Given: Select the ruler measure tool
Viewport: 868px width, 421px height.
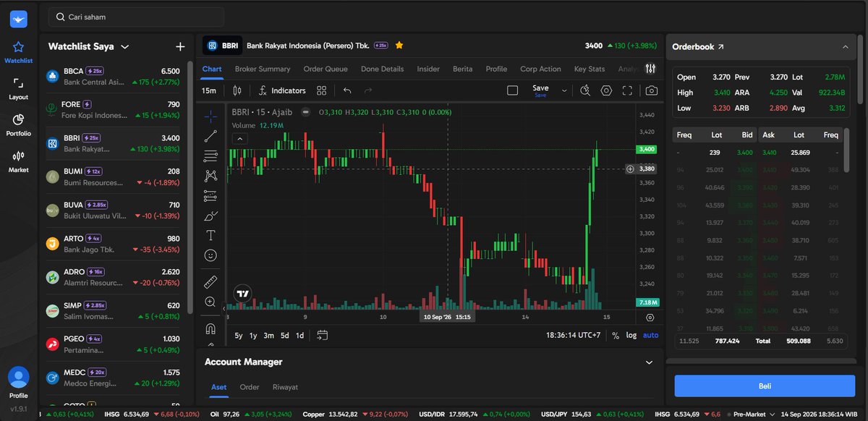Looking at the screenshot, I should point(210,281).
